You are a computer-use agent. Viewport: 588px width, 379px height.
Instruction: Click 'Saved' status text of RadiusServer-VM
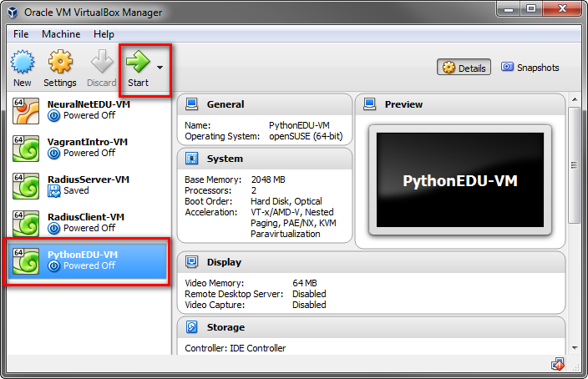pyautogui.click(x=76, y=190)
